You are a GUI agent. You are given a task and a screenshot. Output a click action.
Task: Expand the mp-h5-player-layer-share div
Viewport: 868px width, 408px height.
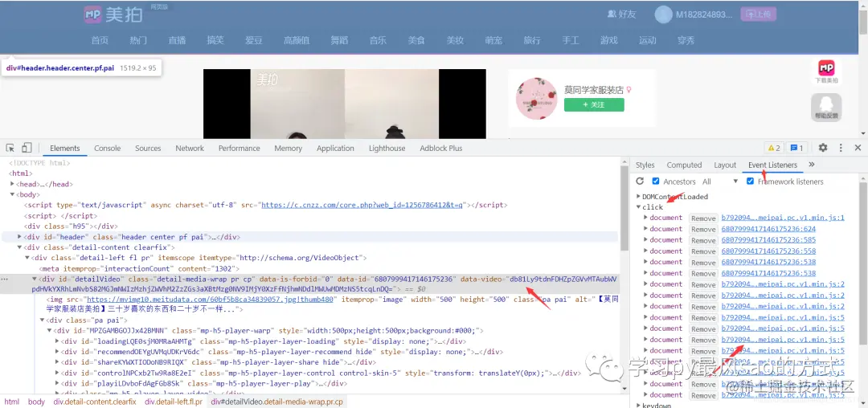58,362
